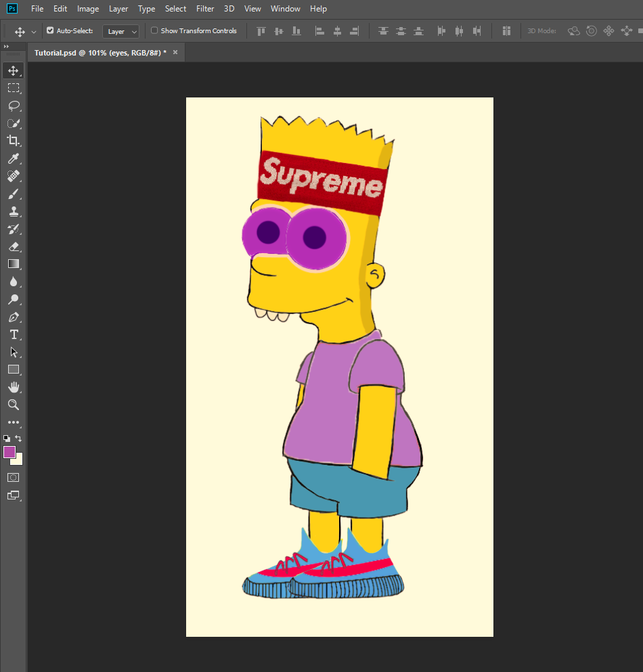Uncheck the Auto-Select checkbox
Image resolution: width=643 pixels, height=672 pixels.
point(50,30)
